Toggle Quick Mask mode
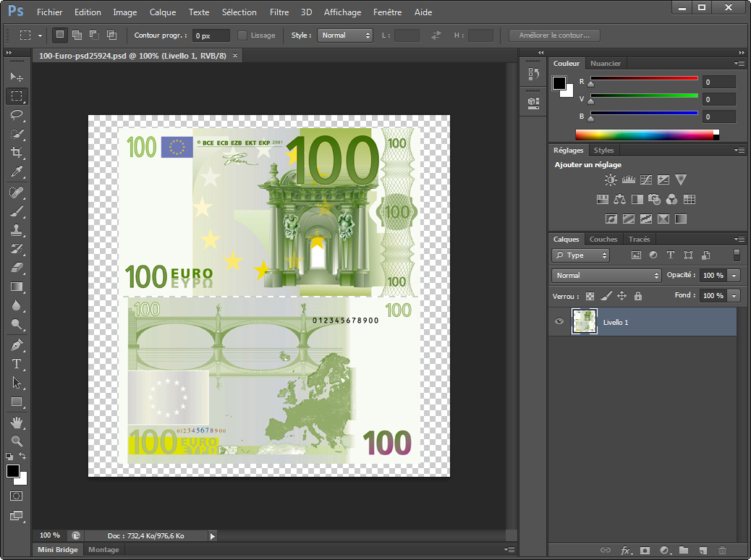Image resolution: width=751 pixels, height=560 pixels. [x=17, y=496]
